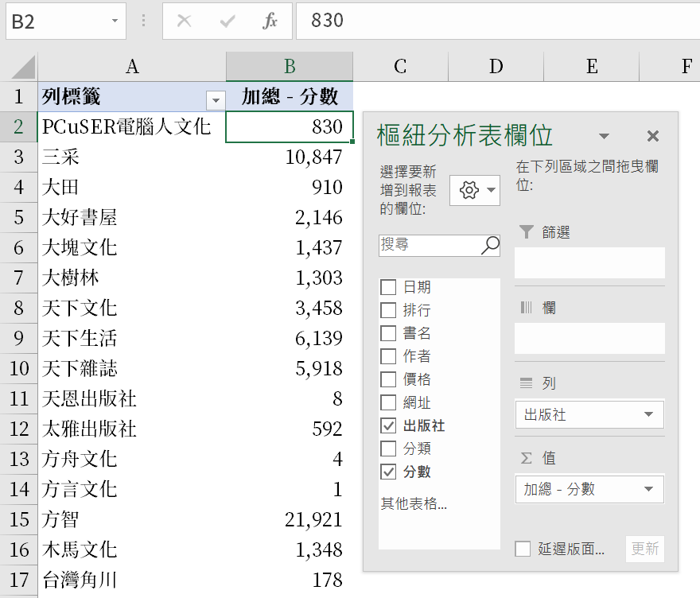Image resolution: width=700 pixels, height=598 pixels.
Task: Select cell with PCuSER電腦人文化
Action: (132, 126)
